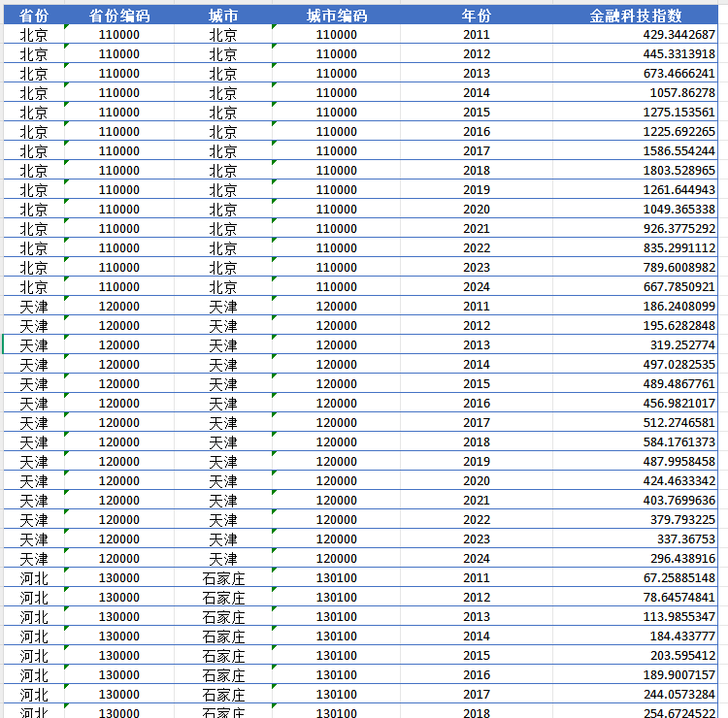
Task: Click the cell with value 203.595412
Action: pyautogui.click(x=635, y=655)
